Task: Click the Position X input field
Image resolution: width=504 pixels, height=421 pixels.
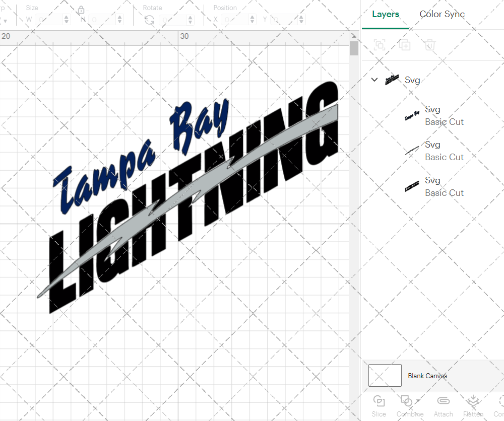Action: pyautogui.click(x=235, y=20)
